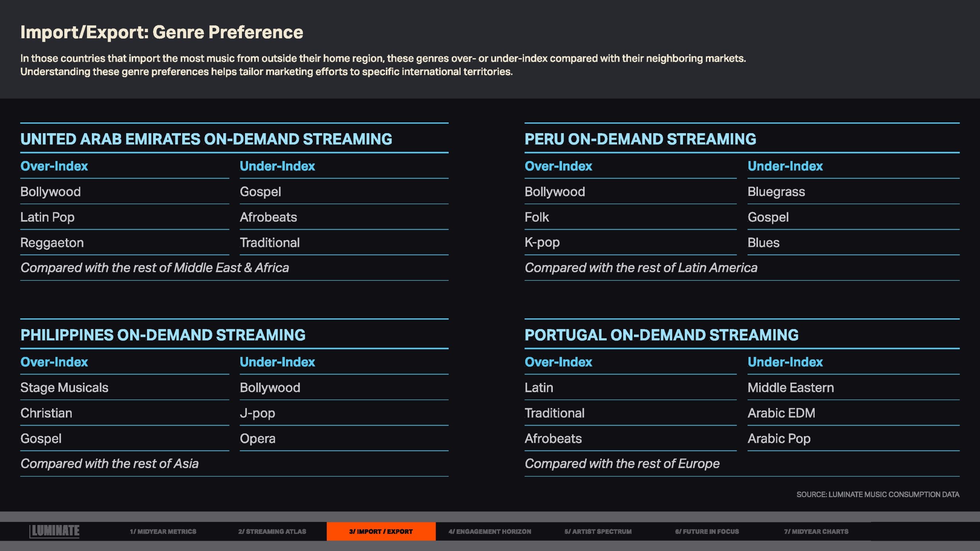
Task: Switch to 2/ Streaming Atlas section
Action: pyautogui.click(x=272, y=531)
